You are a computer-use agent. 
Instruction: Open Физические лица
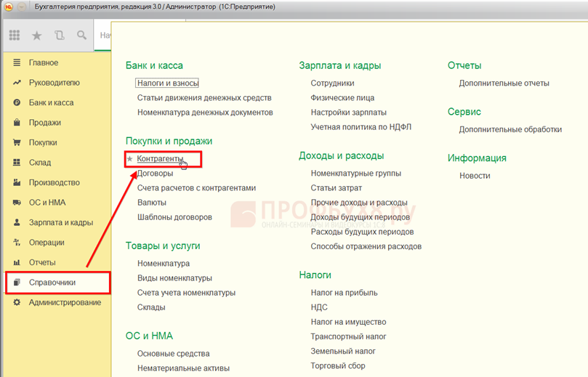pyautogui.click(x=342, y=98)
